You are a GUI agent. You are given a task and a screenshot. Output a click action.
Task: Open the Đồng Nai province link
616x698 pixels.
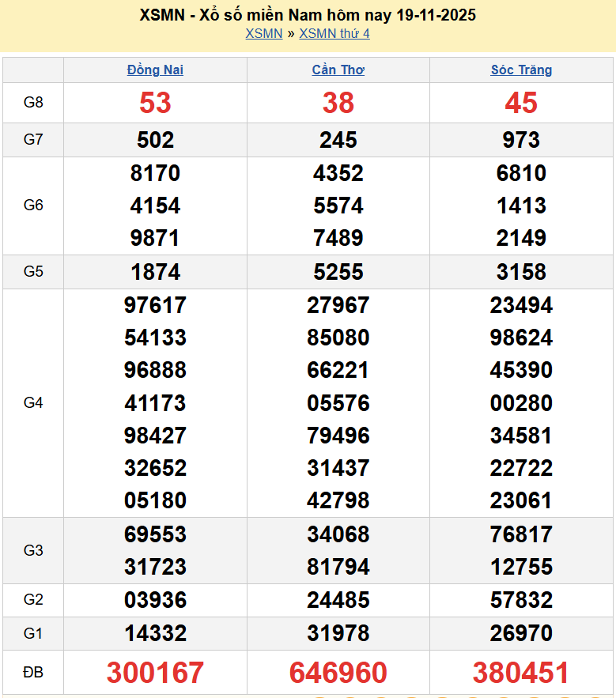point(155,70)
